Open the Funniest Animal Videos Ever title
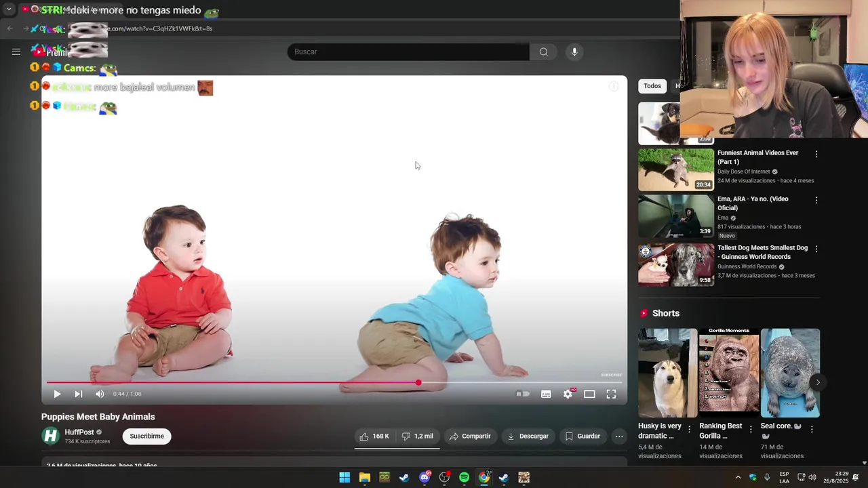The height and width of the screenshot is (488, 868). [x=758, y=157]
